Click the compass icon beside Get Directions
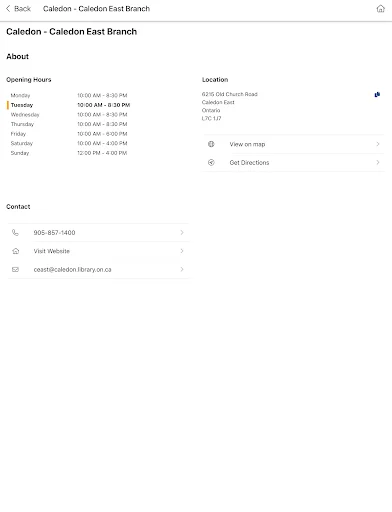 click(x=211, y=162)
